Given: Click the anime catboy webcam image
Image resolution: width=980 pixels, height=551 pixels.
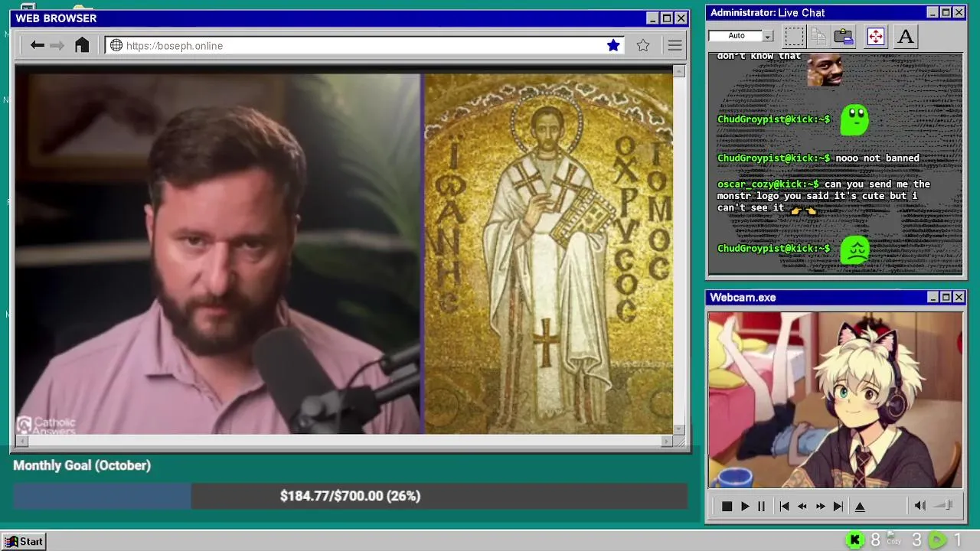Looking at the screenshot, I should pyautogui.click(x=835, y=399).
